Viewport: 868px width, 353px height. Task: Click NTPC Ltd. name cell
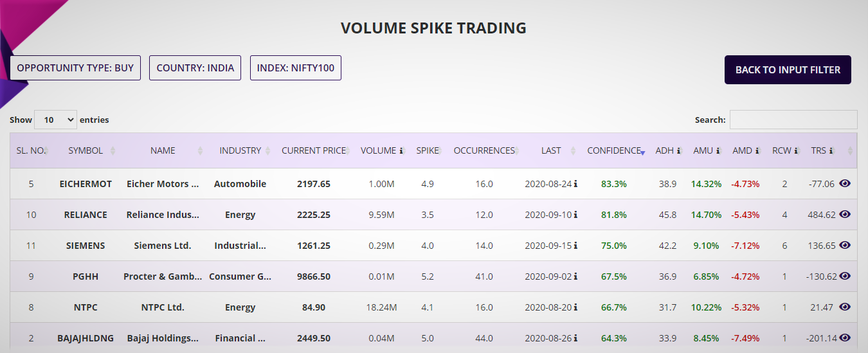click(x=163, y=307)
